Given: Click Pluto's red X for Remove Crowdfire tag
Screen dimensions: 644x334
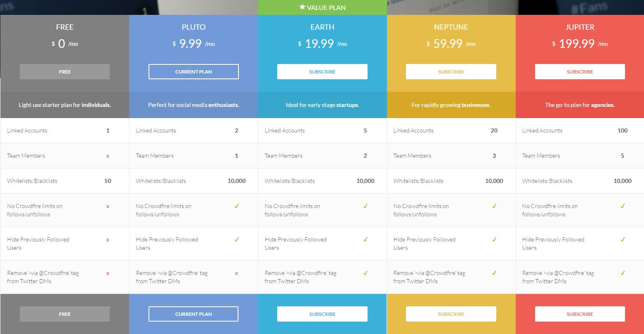Looking at the screenshot, I should point(236,273).
